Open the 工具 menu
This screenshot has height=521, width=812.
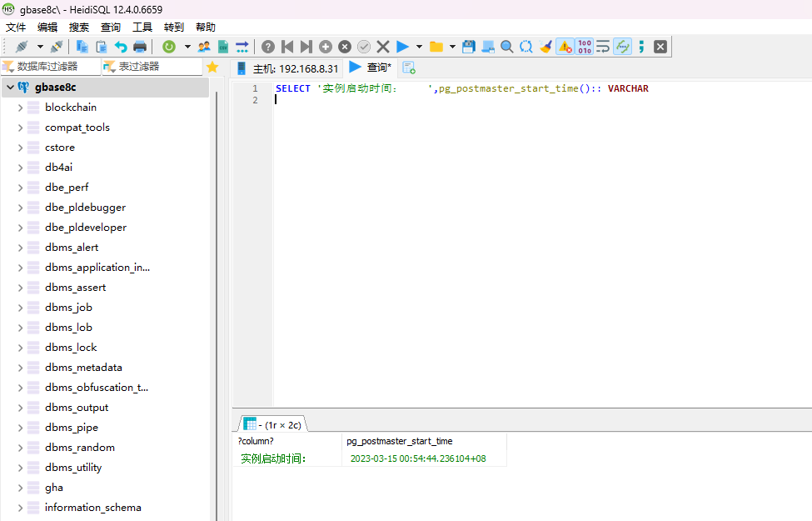pyautogui.click(x=142, y=27)
